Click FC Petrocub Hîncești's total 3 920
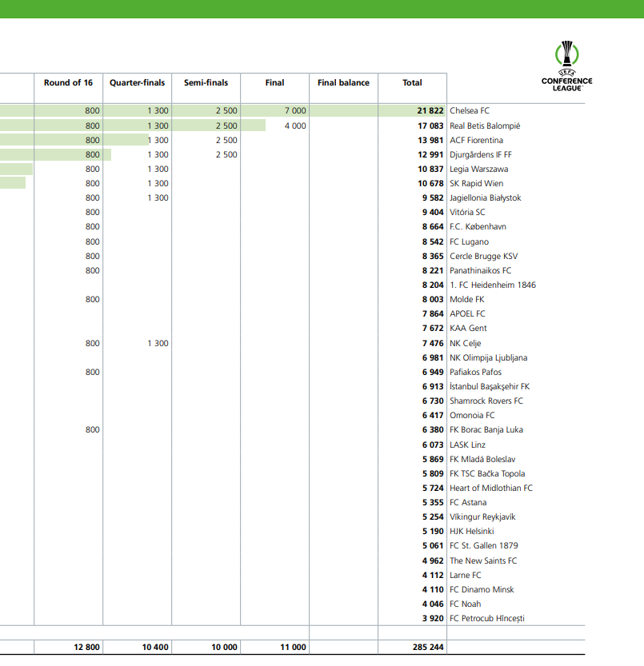 [x=433, y=619]
